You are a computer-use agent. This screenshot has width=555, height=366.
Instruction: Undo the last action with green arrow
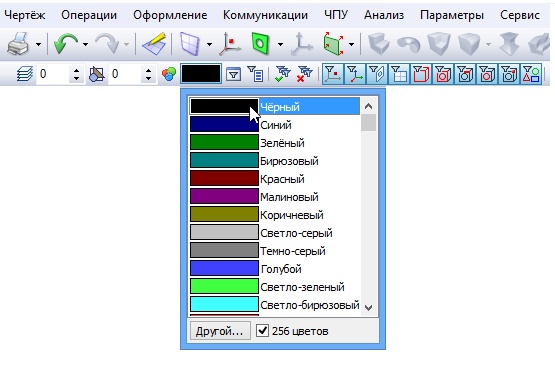pos(66,44)
